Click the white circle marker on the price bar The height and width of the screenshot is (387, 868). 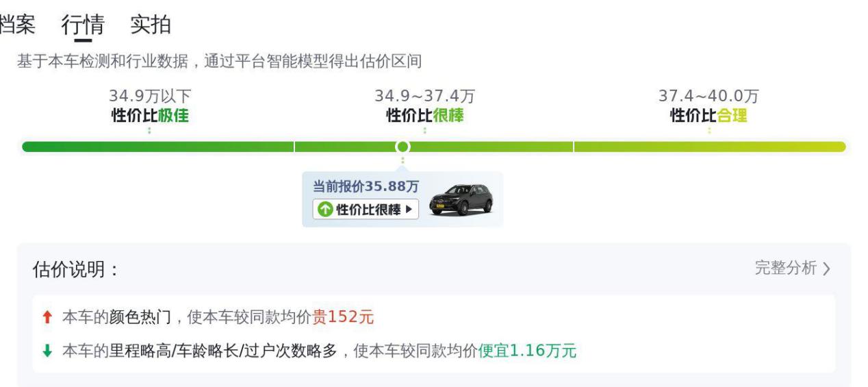pos(403,147)
